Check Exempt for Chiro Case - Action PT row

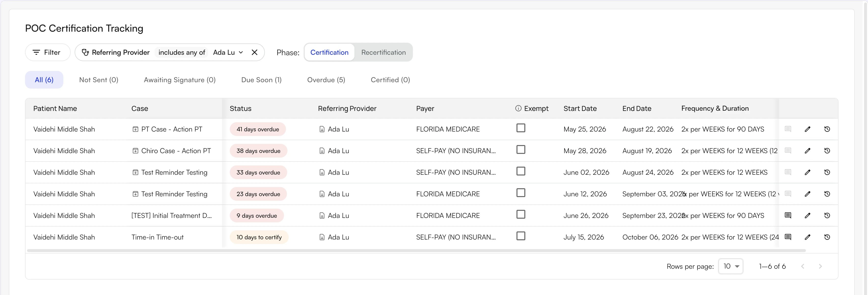click(521, 149)
